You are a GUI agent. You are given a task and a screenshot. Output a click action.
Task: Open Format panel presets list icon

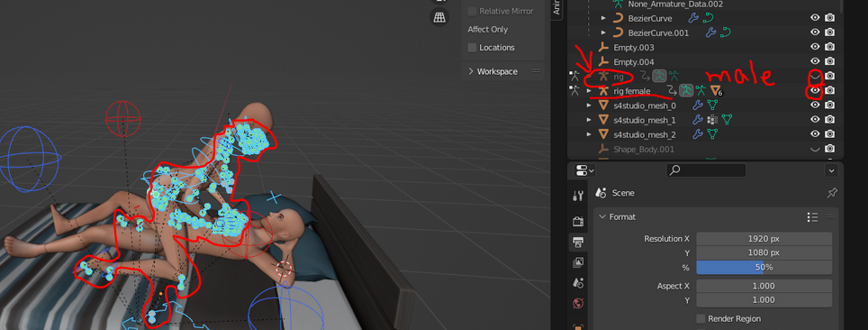coord(812,217)
